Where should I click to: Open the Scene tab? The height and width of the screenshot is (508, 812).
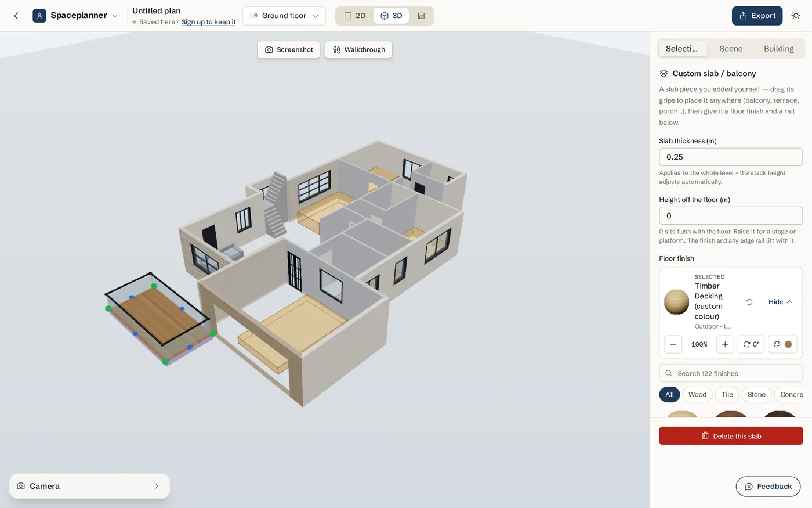pos(731,49)
